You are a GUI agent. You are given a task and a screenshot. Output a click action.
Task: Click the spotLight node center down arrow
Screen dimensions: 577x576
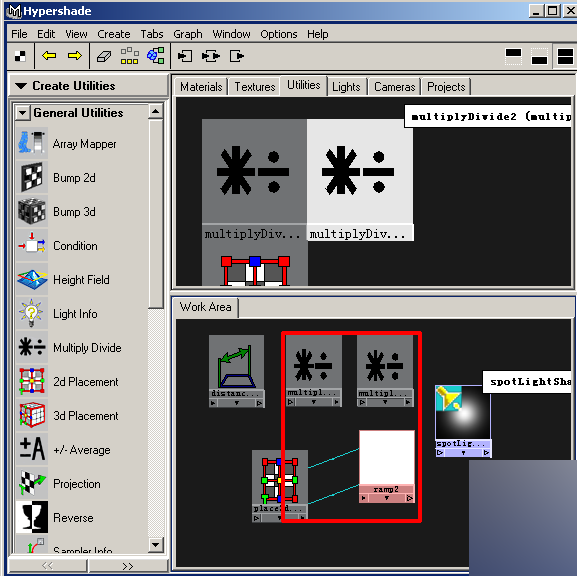click(x=463, y=453)
